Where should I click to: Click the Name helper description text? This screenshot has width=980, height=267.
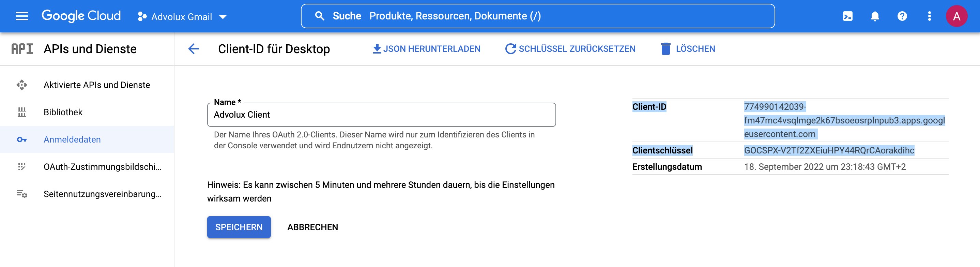pos(374,140)
